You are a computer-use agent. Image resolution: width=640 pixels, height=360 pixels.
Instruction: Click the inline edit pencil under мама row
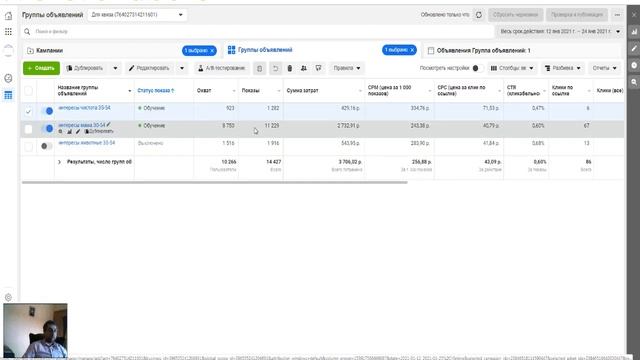[x=78, y=132]
